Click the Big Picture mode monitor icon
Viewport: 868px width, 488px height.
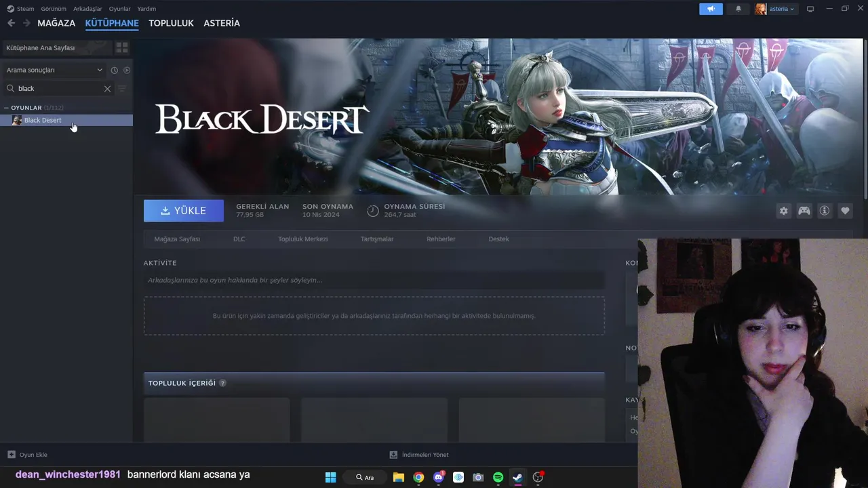810,9
